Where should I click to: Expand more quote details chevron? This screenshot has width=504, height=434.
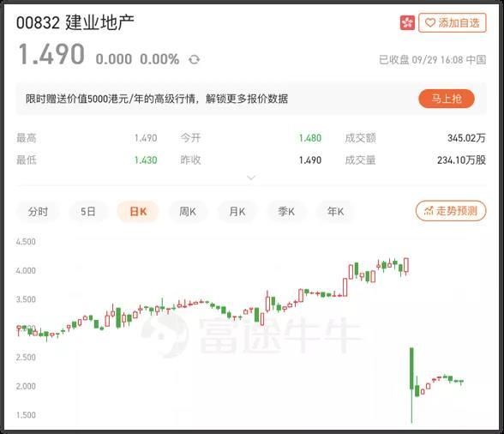[x=251, y=178]
